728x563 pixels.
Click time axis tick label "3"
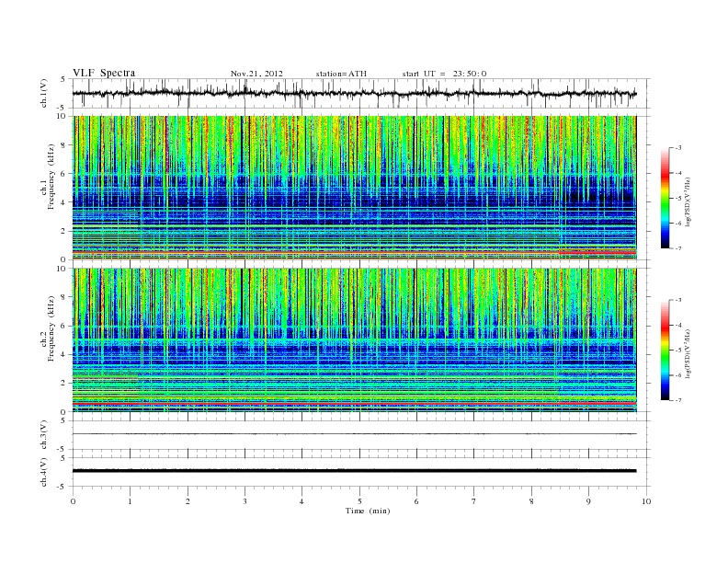click(x=245, y=501)
